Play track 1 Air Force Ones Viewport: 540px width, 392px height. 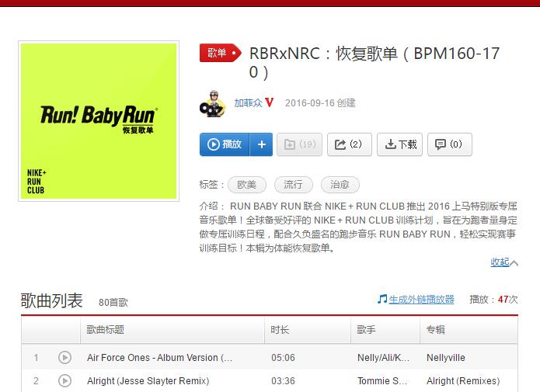point(64,358)
